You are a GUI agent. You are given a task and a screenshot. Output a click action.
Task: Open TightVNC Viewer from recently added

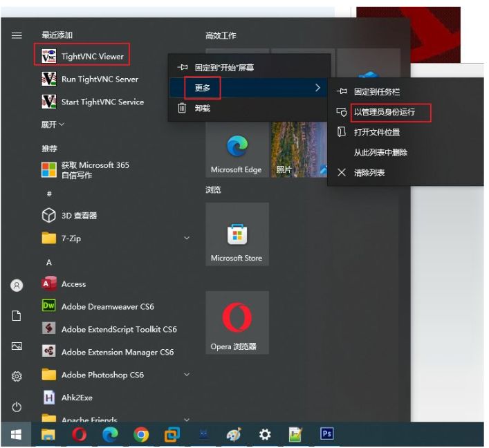coord(82,57)
